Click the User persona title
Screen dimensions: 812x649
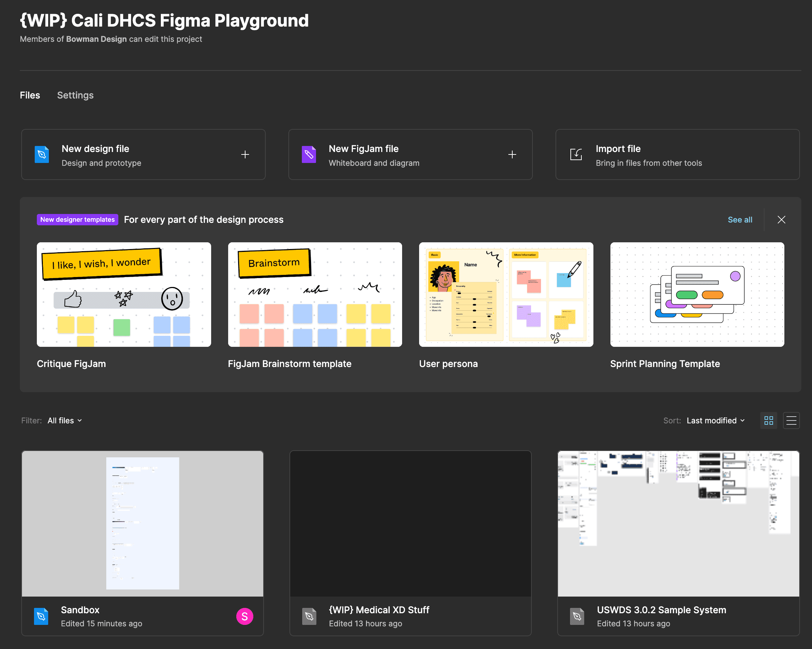[x=448, y=364]
